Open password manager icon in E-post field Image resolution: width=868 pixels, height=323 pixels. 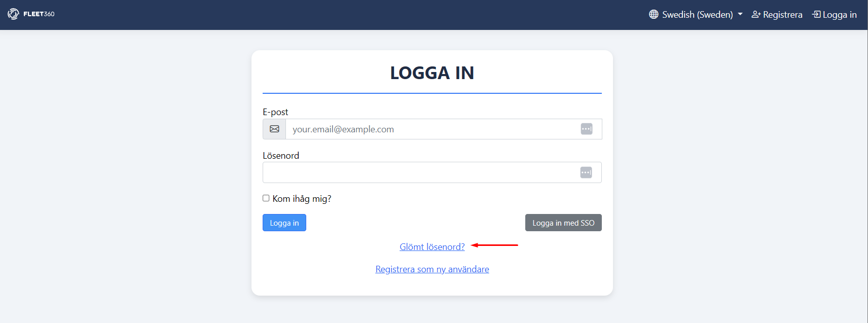(x=587, y=129)
